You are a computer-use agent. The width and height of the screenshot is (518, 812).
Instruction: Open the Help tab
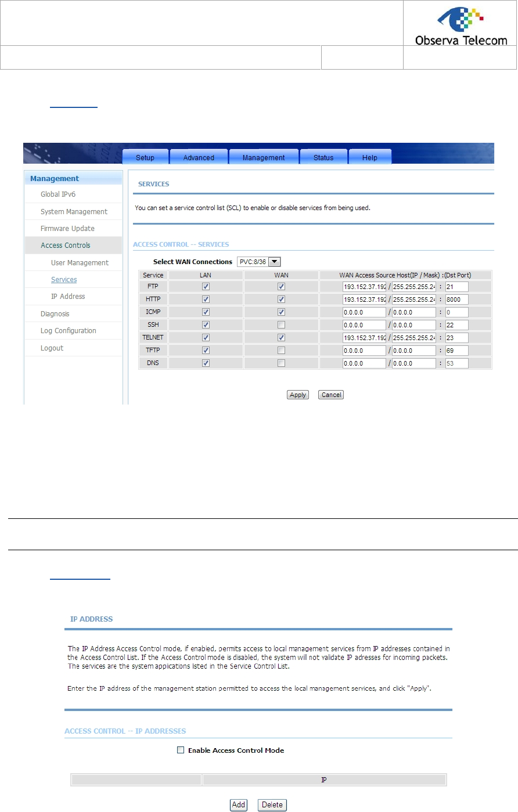point(370,157)
